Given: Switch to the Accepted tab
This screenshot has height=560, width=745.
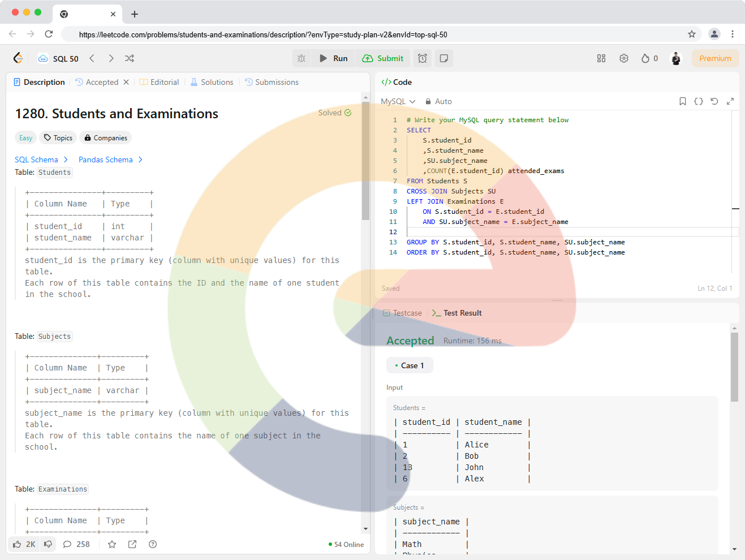Looking at the screenshot, I should point(97,82).
